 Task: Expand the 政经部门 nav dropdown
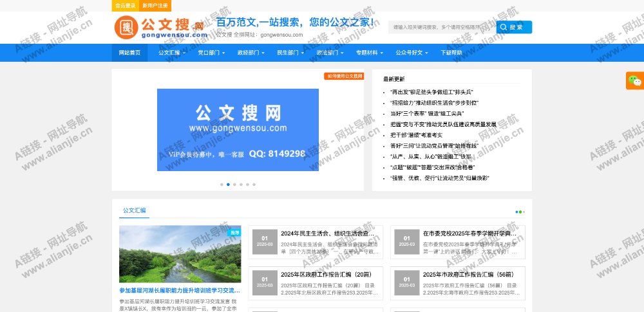(251, 53)
